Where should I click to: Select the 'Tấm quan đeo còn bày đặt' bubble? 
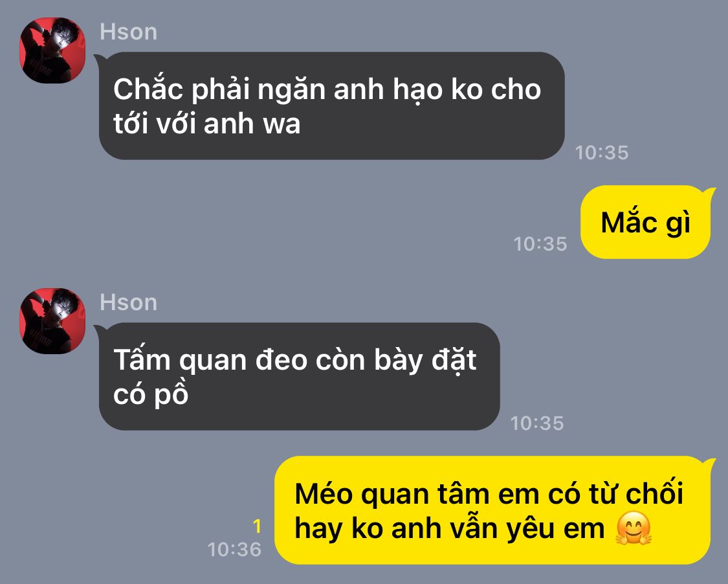pyautogui.click(x=299, y=376)
